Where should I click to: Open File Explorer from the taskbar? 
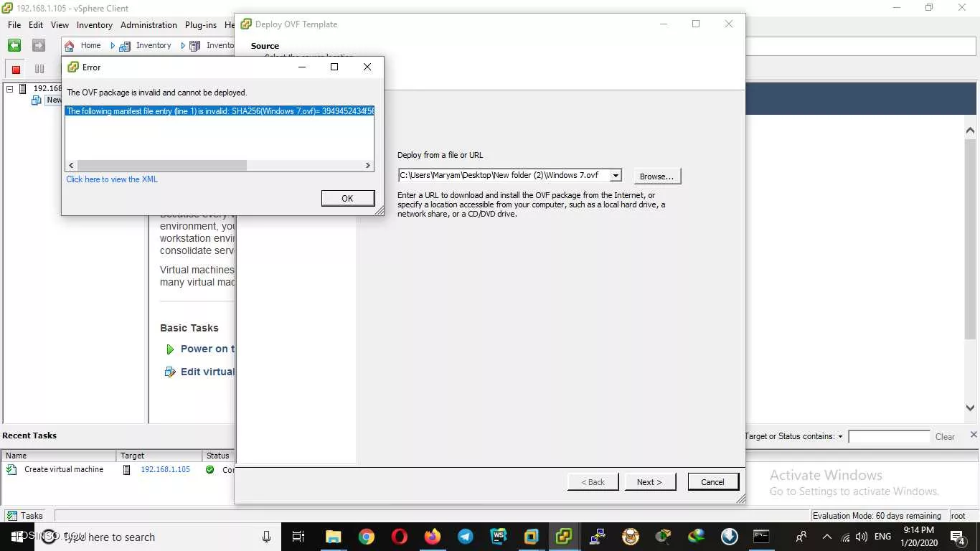(333, 537)
